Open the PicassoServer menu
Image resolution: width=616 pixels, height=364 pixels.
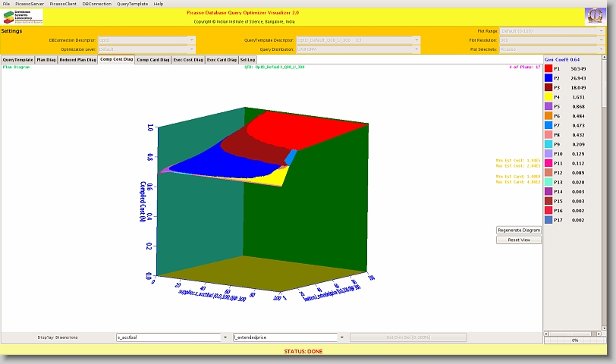(30, 4)
